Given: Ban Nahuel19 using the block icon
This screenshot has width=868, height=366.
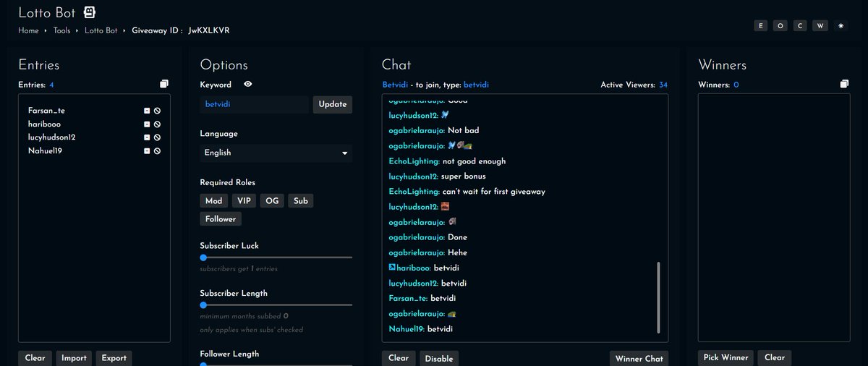Looking at the screenshot, I should click(157, 151).
